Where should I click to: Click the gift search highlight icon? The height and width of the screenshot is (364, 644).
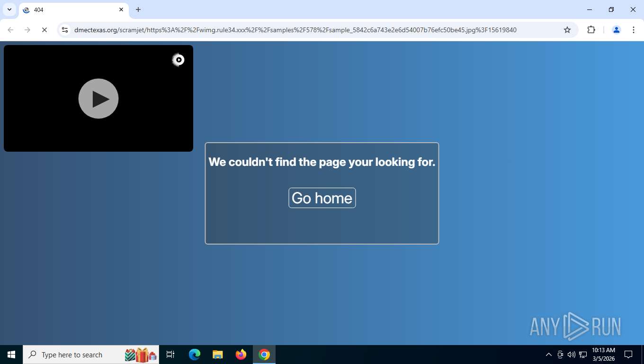coord(141,355)
